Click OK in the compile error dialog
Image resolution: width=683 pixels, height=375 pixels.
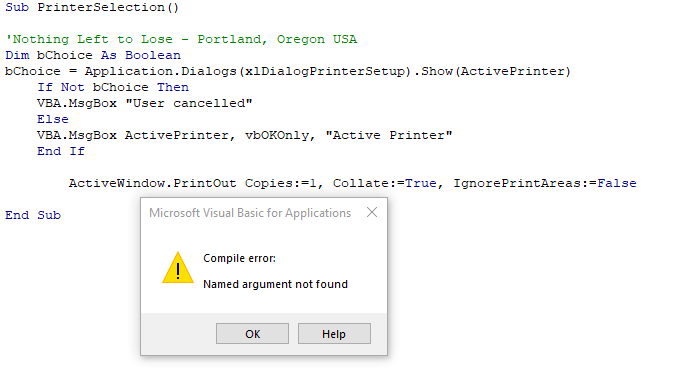point(252,334)
